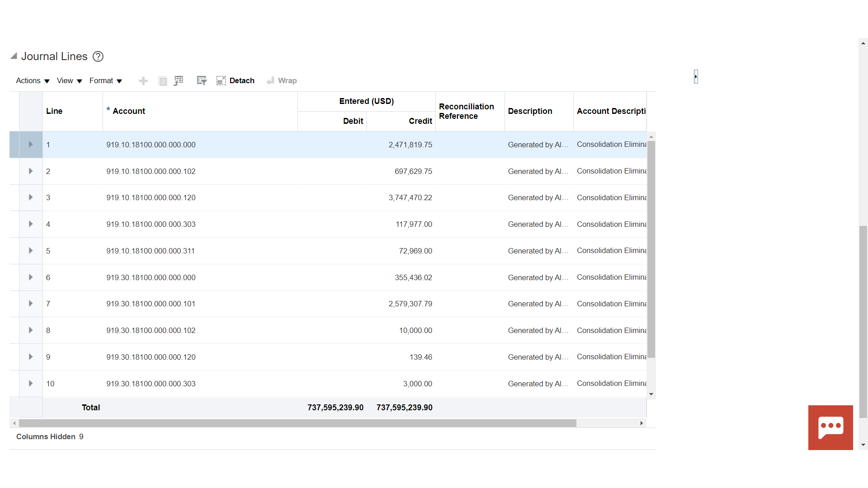
Task: Click the Wrap toolbar button
Action: 282,80
